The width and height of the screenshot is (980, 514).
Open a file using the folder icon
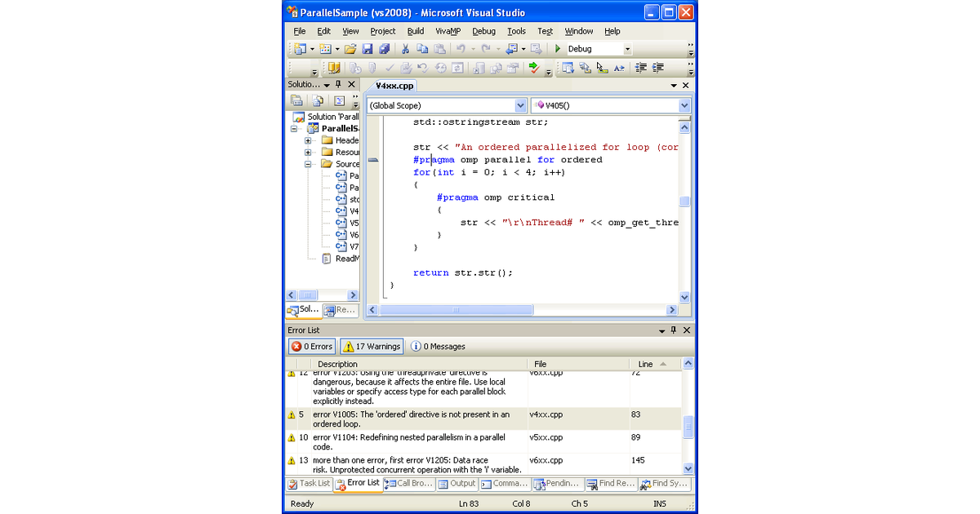(x=350, y=48)
